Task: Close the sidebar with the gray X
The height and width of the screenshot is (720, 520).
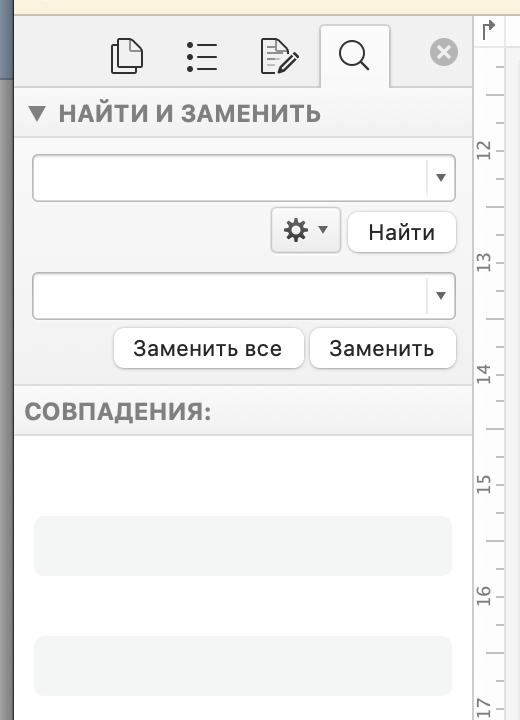Action: tap(444, 52)
